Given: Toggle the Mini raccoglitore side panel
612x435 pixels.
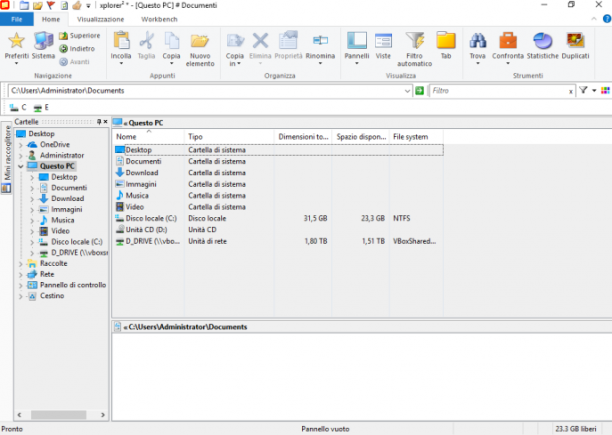Looking at the screenshot, I should tap(7, 158).
